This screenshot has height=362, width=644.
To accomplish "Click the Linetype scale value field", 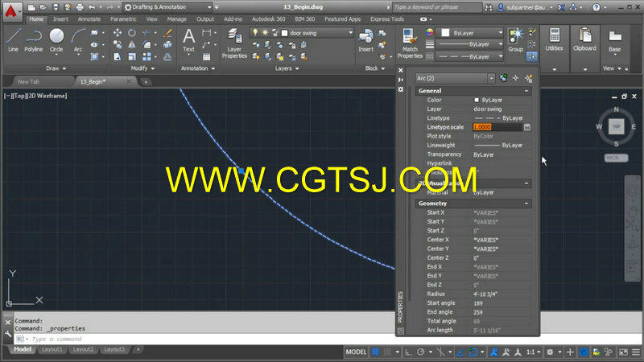I will [497, 127].
